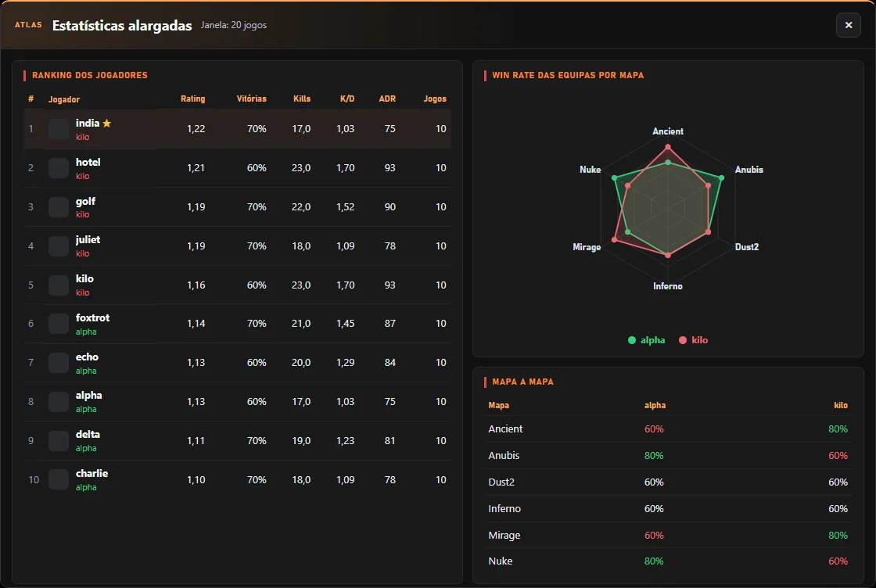Click the kilo column header in Mapa a Mapa

(841, 405)
